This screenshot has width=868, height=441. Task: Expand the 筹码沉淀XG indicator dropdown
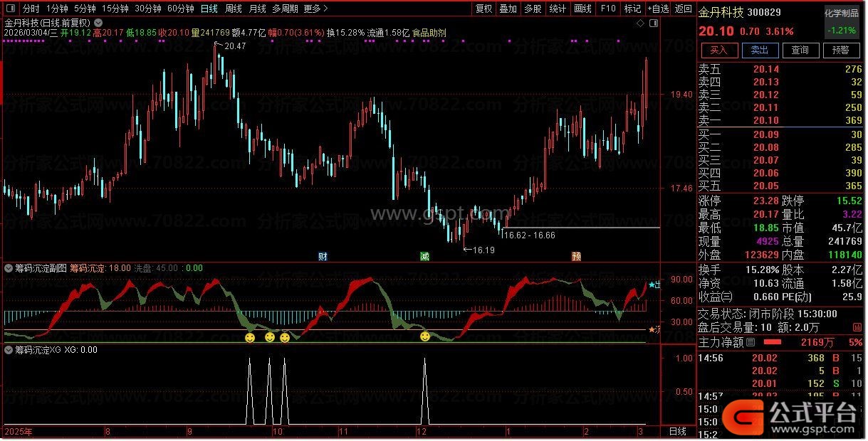click(x=9, y=350)
